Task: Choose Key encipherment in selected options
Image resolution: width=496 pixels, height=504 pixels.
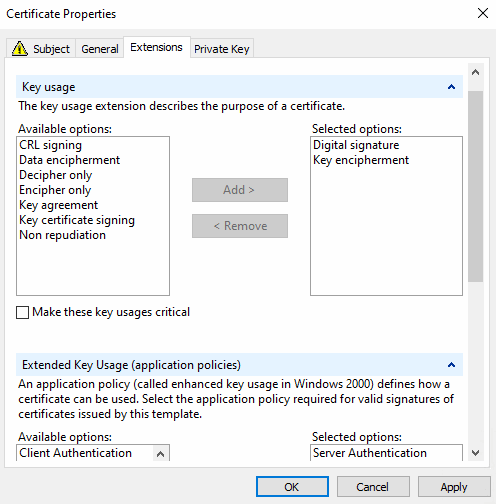Action: pyautogui.click(x=361, y=160)
